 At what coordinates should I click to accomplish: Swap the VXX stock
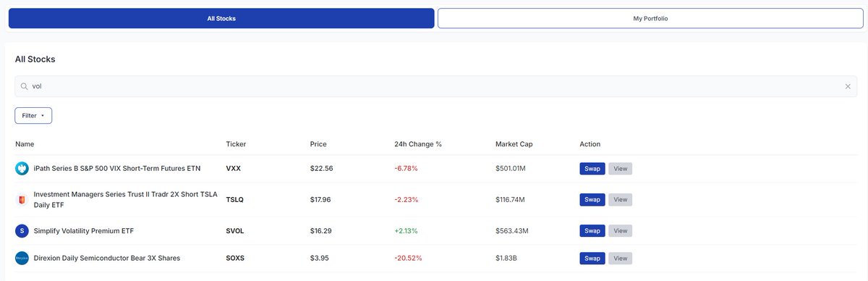pos(592,169)
